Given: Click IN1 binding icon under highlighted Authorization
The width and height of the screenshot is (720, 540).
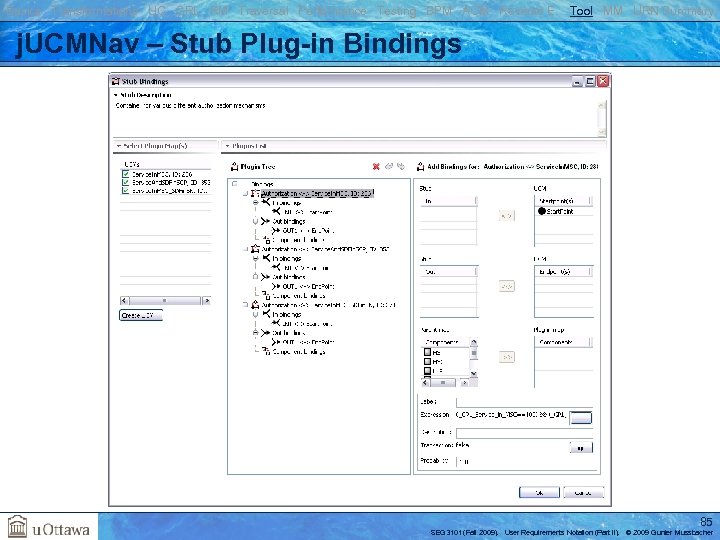Looking at the screenshot, I should click(276, 212).
